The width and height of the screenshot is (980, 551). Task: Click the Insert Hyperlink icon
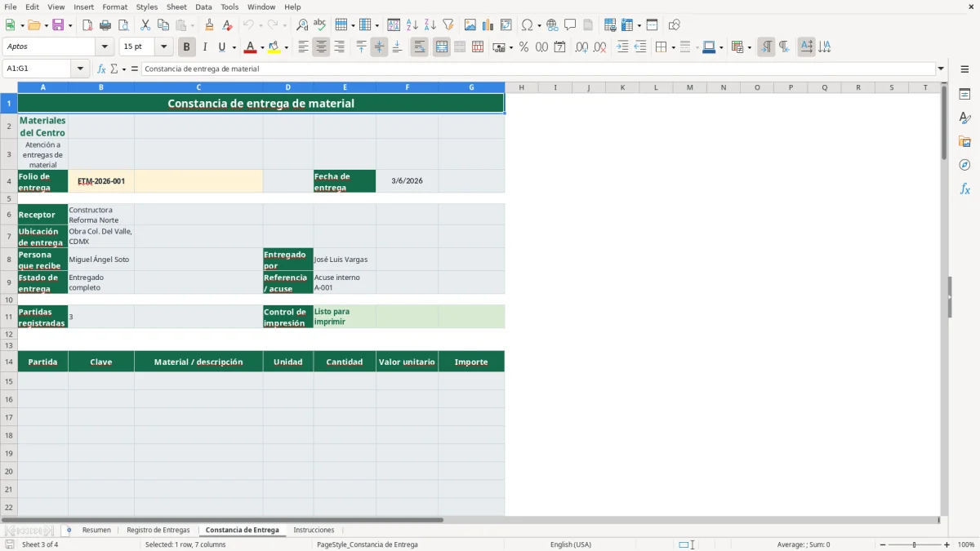tap(552, 25)
